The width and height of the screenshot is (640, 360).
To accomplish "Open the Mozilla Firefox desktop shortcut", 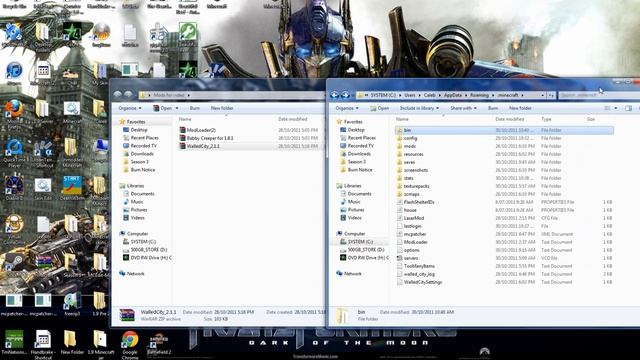I will [x=14, y=111].
